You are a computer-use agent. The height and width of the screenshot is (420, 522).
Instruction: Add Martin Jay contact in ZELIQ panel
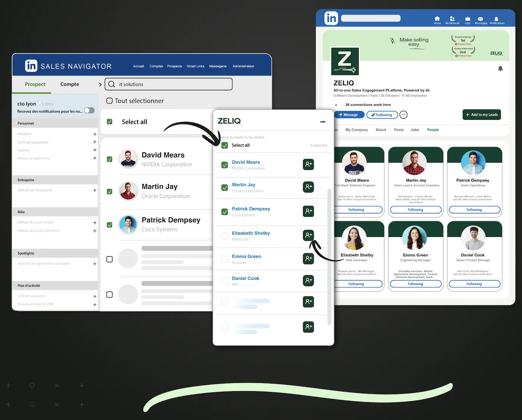tap(308, 187)
